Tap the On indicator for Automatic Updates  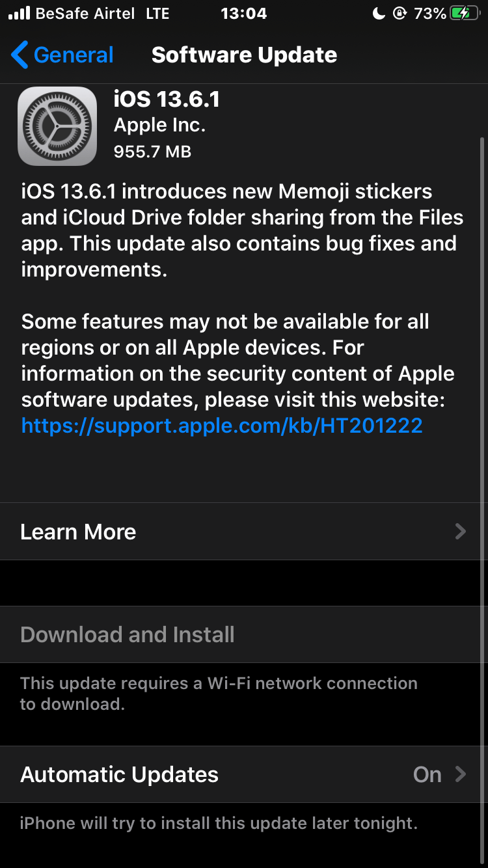pos(427,774)
